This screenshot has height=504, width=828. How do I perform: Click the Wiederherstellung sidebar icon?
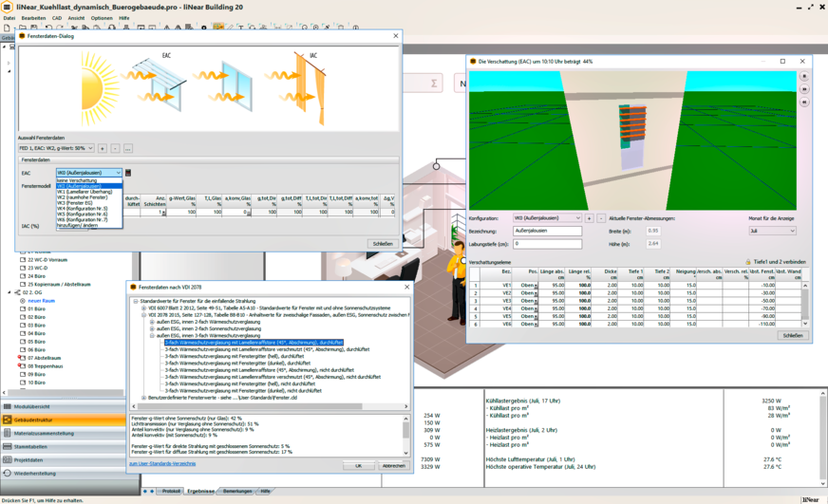[x=8, y=473]
